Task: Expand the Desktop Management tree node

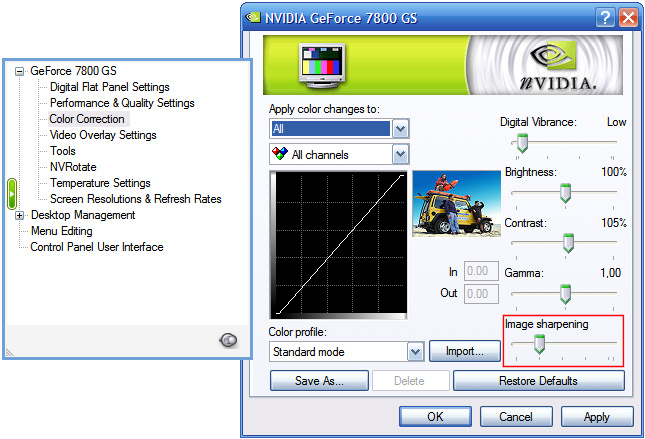Action: [19, 215]
